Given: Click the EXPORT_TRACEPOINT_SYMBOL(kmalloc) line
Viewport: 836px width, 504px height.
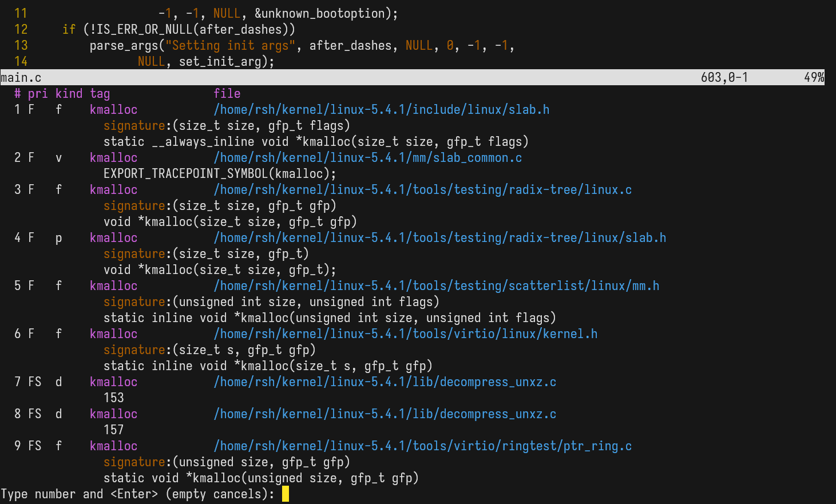Looking at the screenshot, I should [220, 173].
